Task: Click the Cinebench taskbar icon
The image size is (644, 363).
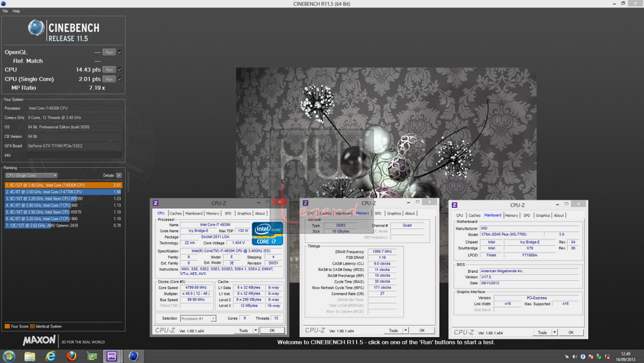Action: pyautogui.click(x=133, y=356)
